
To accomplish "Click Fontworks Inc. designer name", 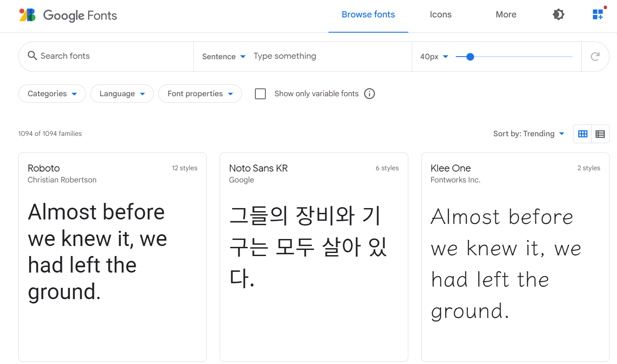I will pos(455,180).
